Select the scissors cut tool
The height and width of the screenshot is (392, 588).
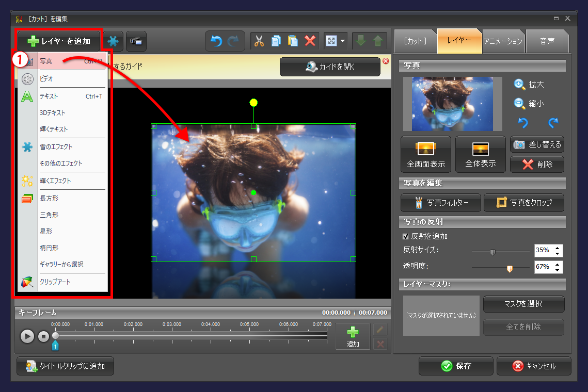[260, 41]
